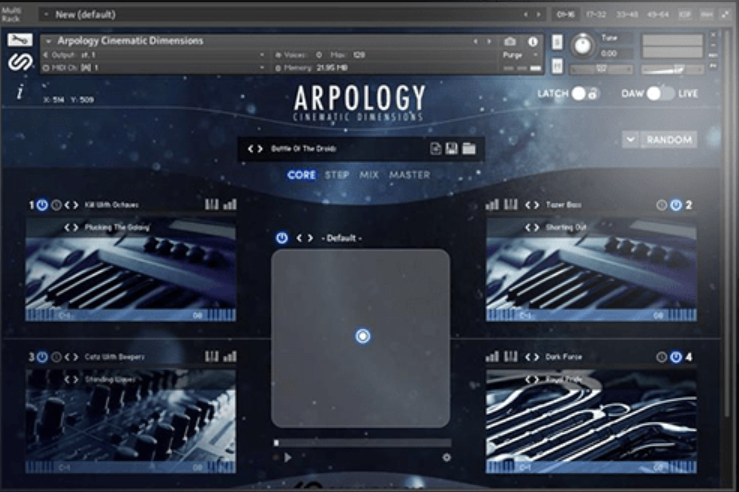Click the KSP button in top bar

coord(684,15)
